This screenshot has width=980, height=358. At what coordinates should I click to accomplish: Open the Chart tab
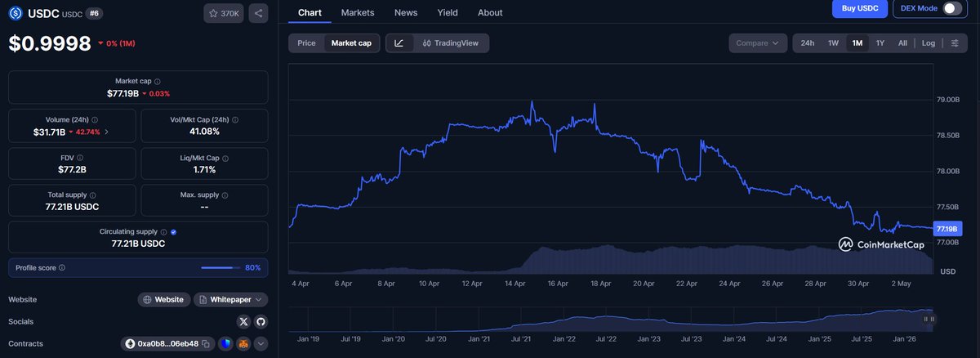(x=310, y=12)
